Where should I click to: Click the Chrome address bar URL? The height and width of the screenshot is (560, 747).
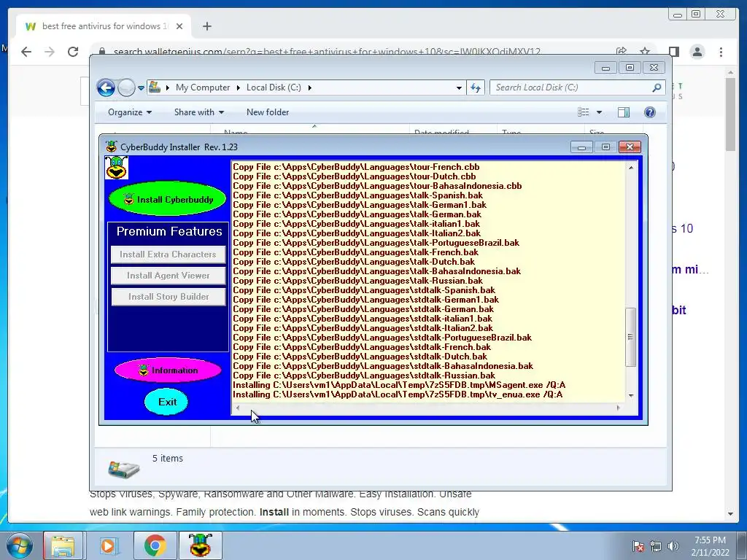(327, 52)
